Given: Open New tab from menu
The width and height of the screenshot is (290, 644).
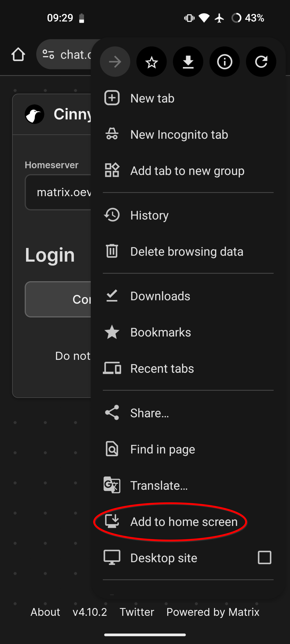Looking at the screenshot, I should click(152, 98).
